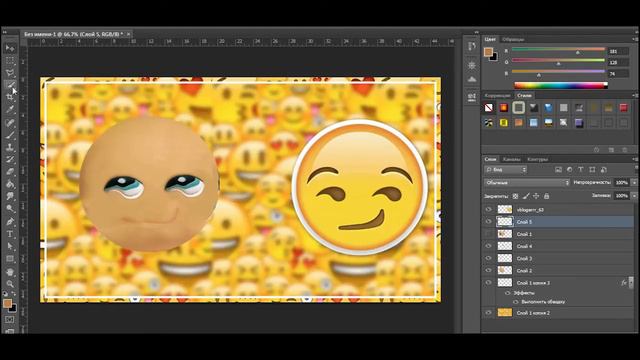
Task: Click the foreground color in the toolbar
Action: pyautogui.click(x=7, y=303)
